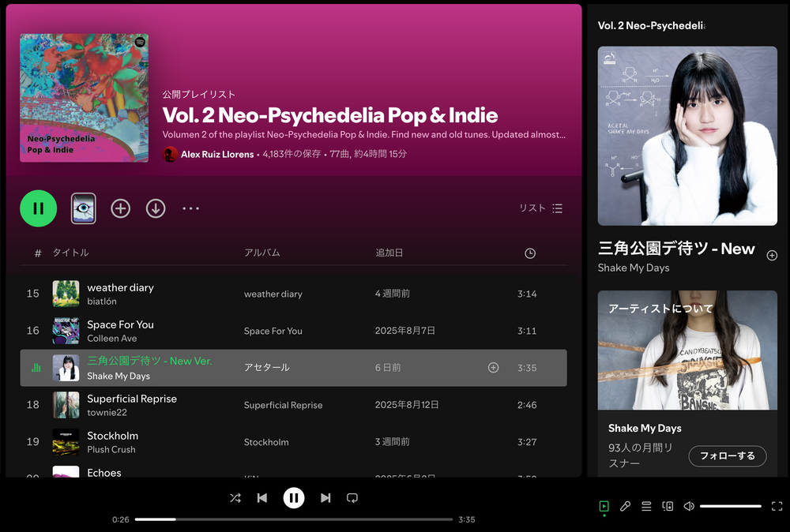790x532 pixels.
Task: Click the equalizer playing indicator icon
Action: (x=36, y=368)
